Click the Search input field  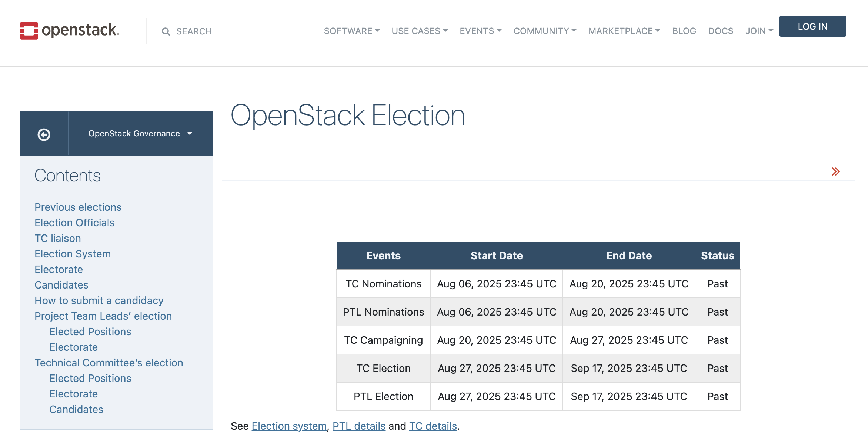tap(194, 31)
